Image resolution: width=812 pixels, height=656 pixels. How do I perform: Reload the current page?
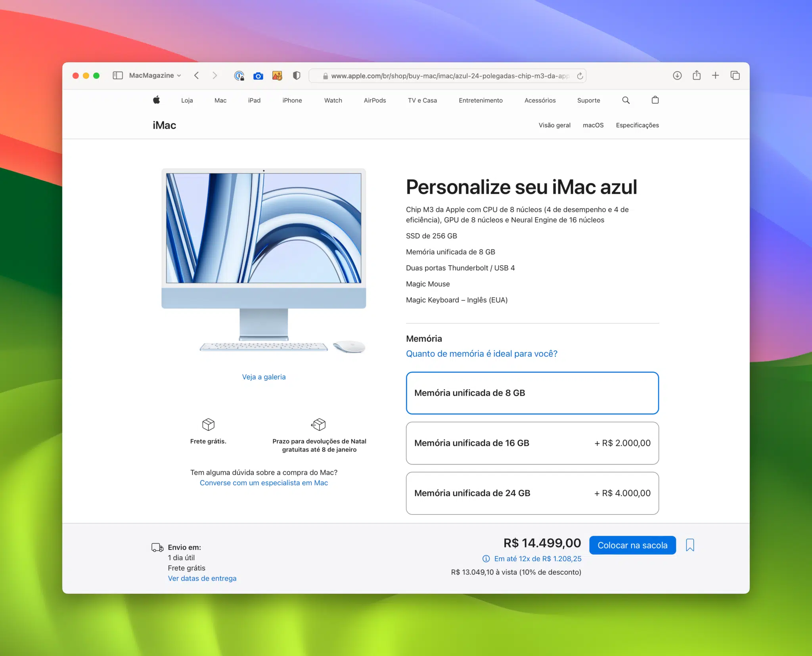click(x=580, y=76)
